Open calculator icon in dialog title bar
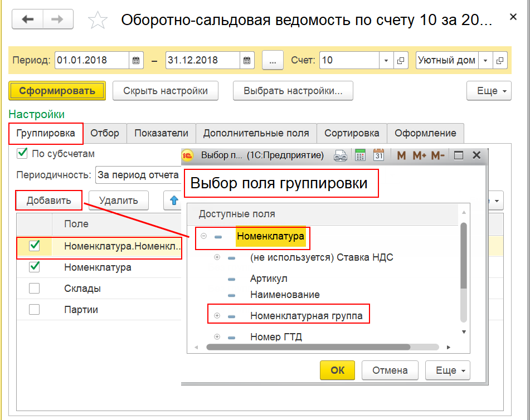 pyautogui.click(x=361, y=155)
